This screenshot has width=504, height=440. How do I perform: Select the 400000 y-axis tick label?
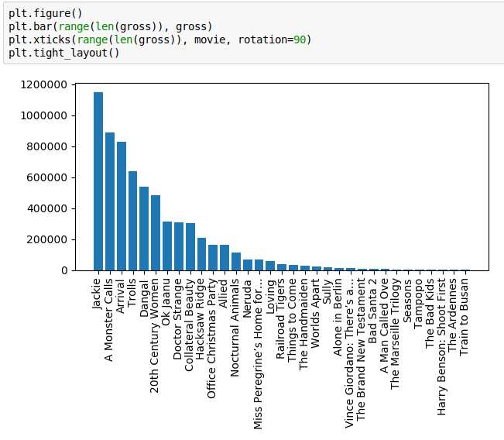[x=47, y=208]
